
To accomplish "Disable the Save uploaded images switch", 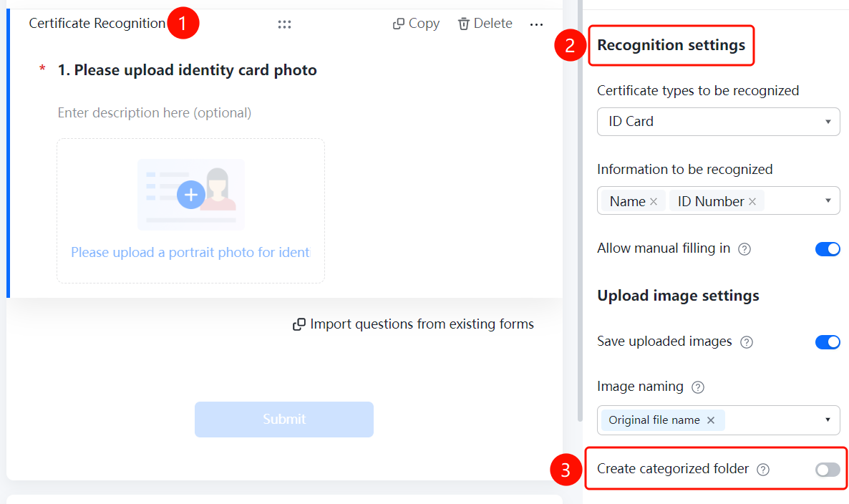I will click(x=828, y=341).
